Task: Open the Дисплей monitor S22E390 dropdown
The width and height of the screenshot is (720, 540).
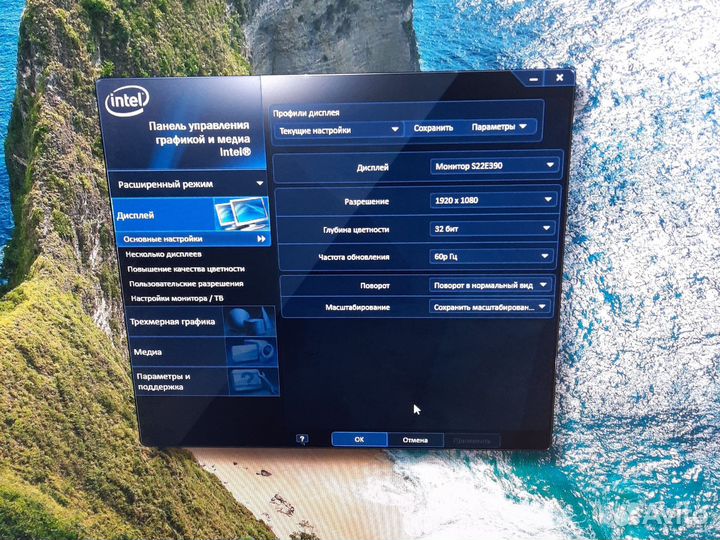Action: pos(494,166)
